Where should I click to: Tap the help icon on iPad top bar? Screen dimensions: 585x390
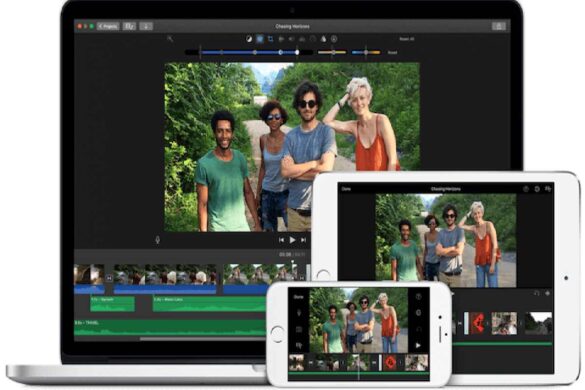click(526, 189)
